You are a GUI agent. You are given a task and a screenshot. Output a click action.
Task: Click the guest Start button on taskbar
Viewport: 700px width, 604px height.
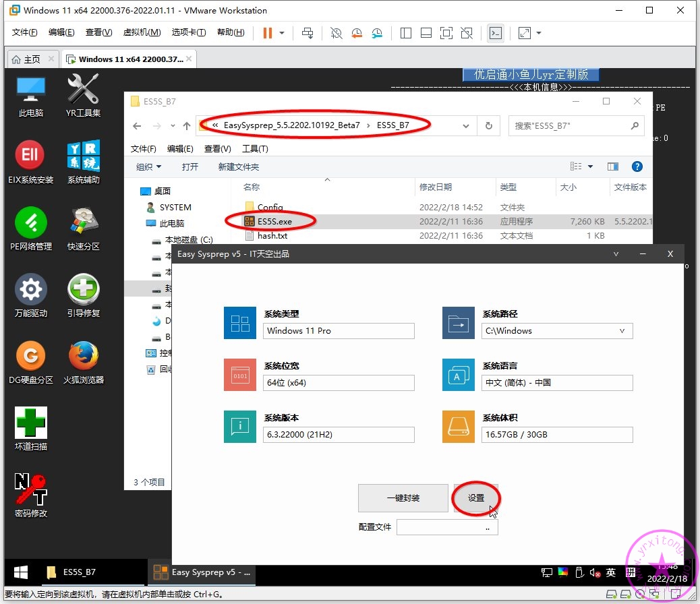[x=20, y=572]
